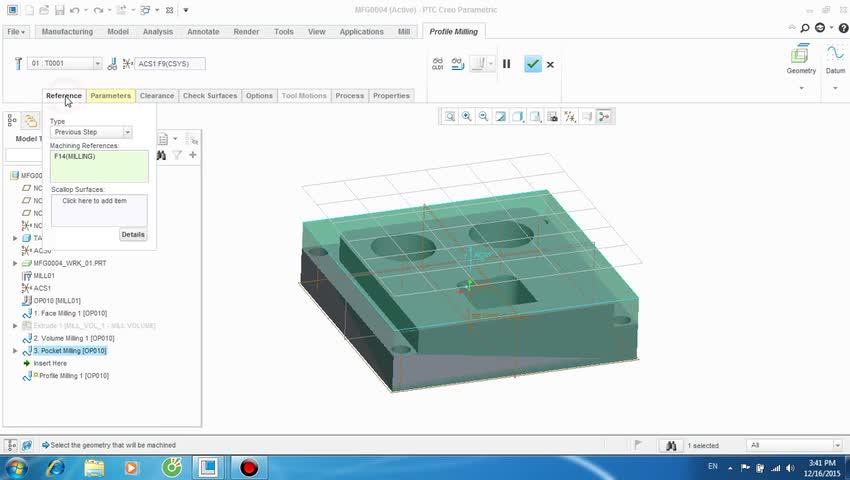Open Options panel tab
This screenshot has width=850, height=480.
click(x=259, y=95)
